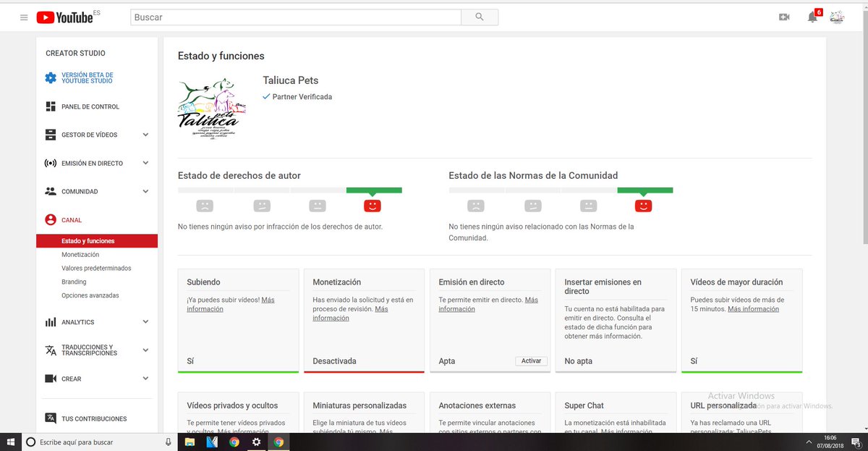Click the search magnifier button
Viewport: 868px width, 451px height.
coord(480,17)
